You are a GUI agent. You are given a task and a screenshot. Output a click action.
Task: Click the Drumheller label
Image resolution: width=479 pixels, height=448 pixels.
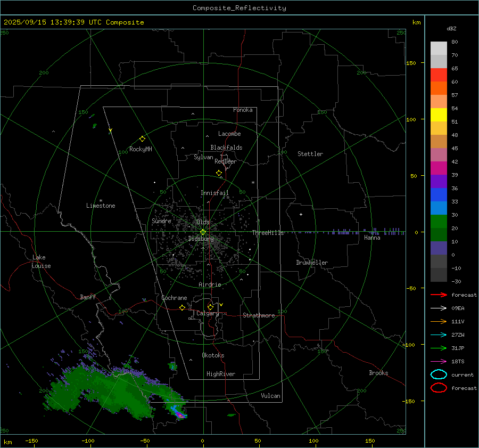312,263
